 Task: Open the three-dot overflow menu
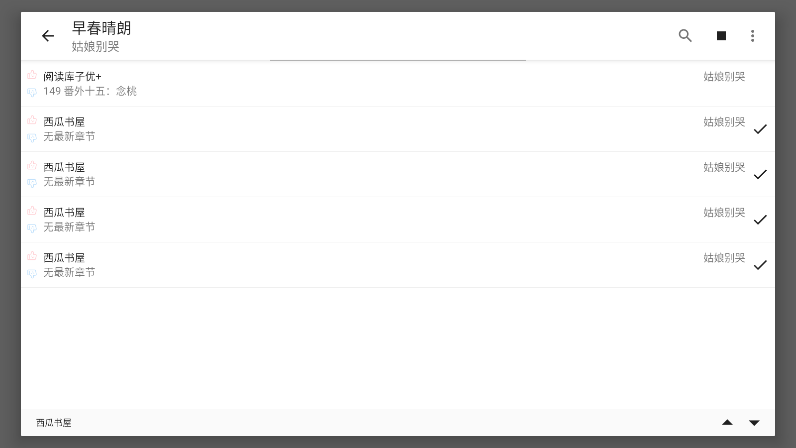tap(752, 36)
